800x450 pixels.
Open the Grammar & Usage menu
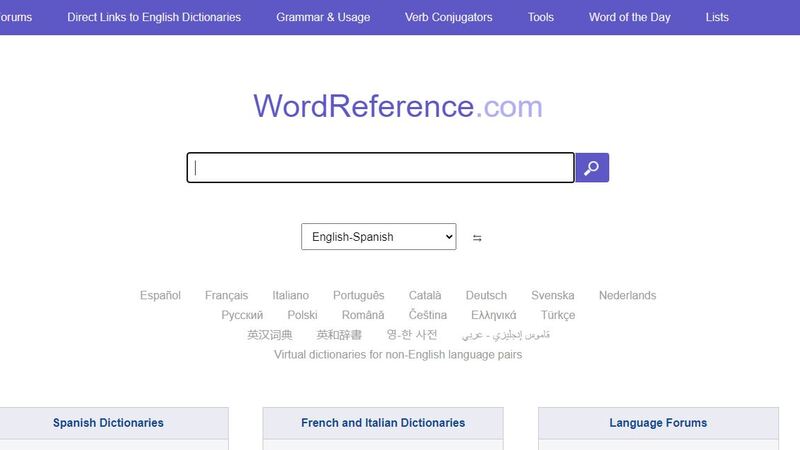323,17
